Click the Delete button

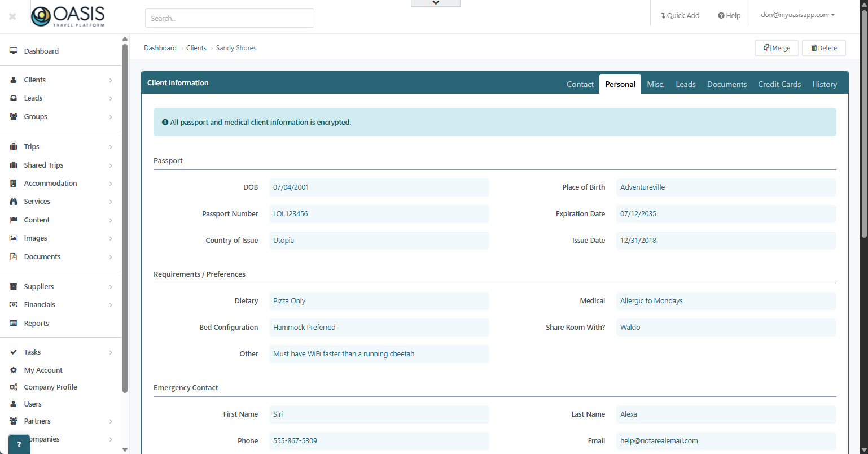(824, 48)
